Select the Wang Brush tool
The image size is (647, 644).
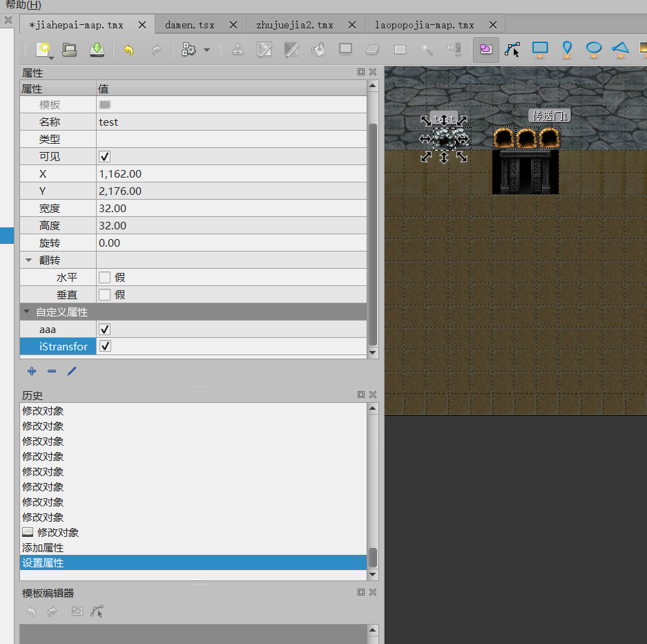coord(291,50)
